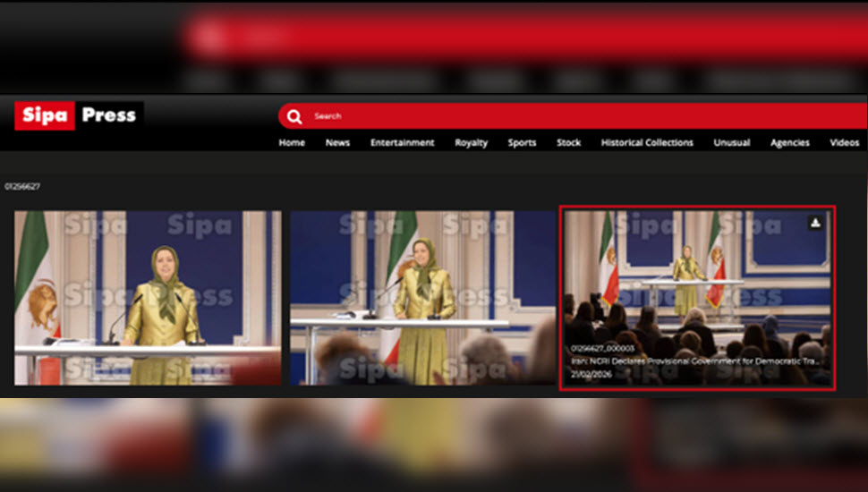The height and width of the screenshot is (492, 868).
Task: Open the News section
Action: click(337, 143)
